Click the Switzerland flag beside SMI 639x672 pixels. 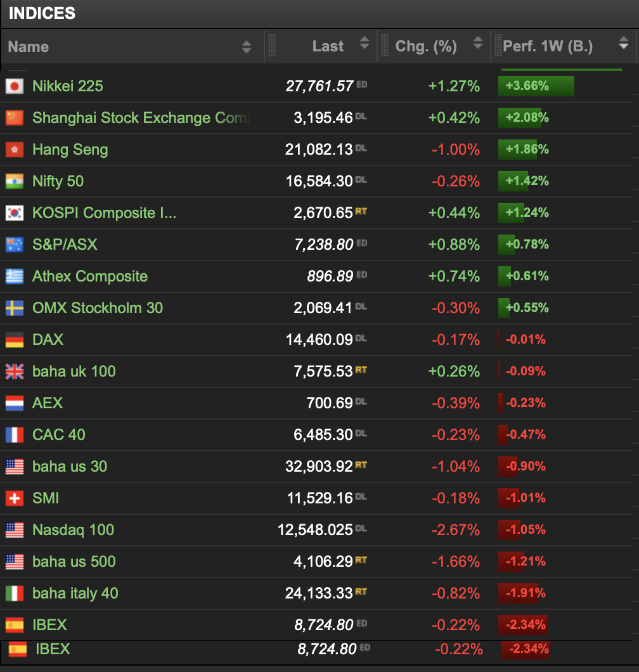click(x=15, y=498)
